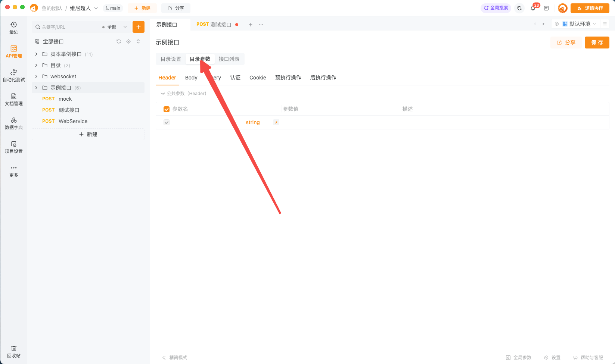
Task: 点击「邀请协作」按钮
Action: click(590, 7)
